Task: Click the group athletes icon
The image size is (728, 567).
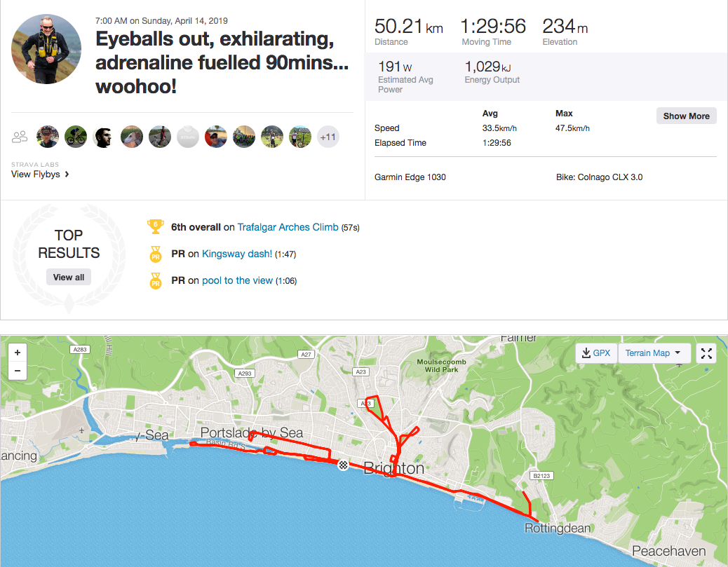Action: [x=20, y=137]
